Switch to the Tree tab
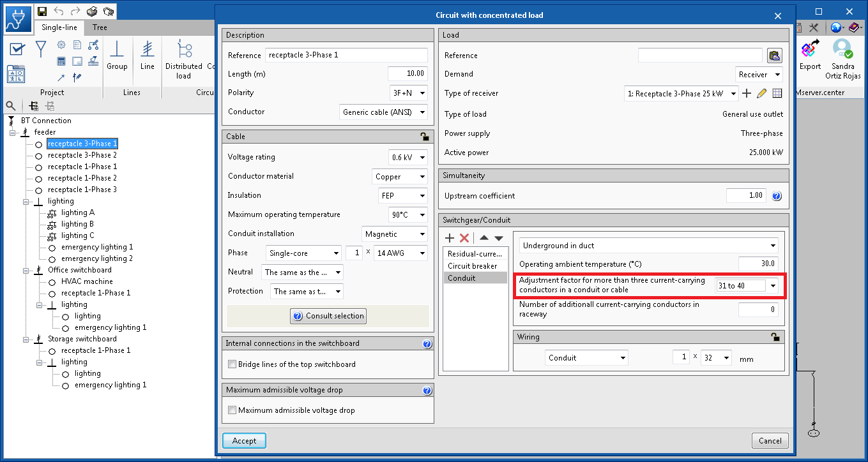The width and height of the screenshot is (868, 462). [x=100, y=27]
